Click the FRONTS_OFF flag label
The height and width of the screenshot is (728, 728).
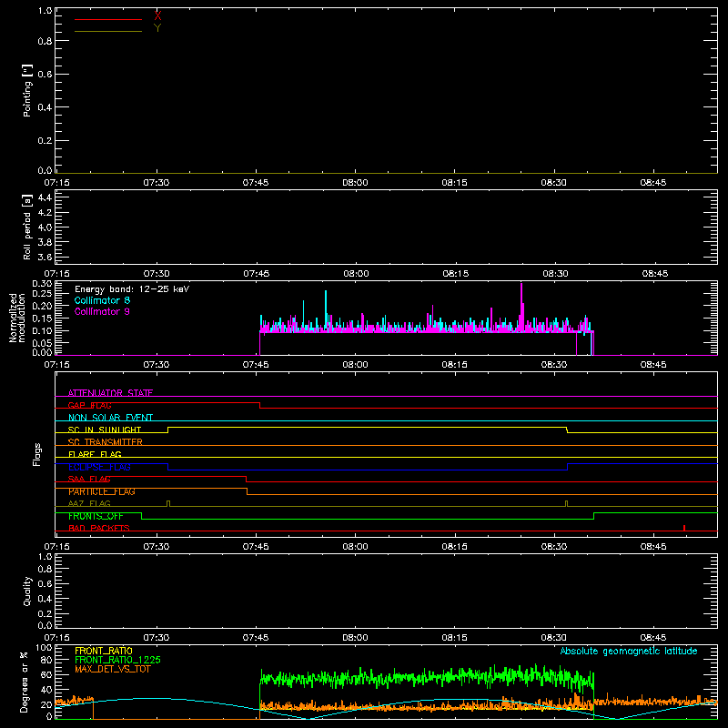coord(96,516)
